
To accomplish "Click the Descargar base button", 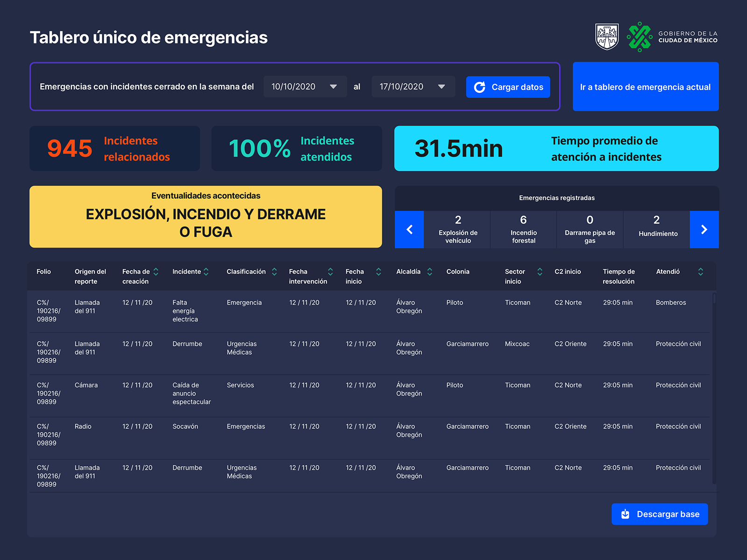I will pos(660,514).
